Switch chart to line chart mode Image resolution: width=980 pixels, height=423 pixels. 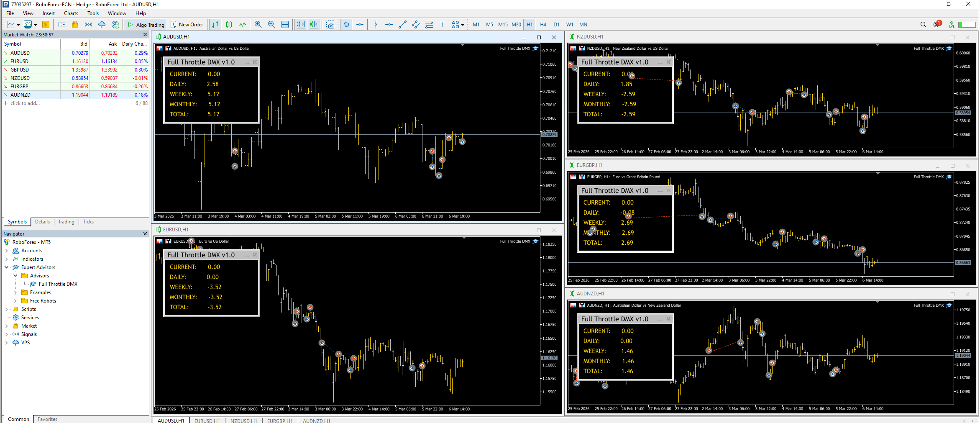tap(242, 25)
